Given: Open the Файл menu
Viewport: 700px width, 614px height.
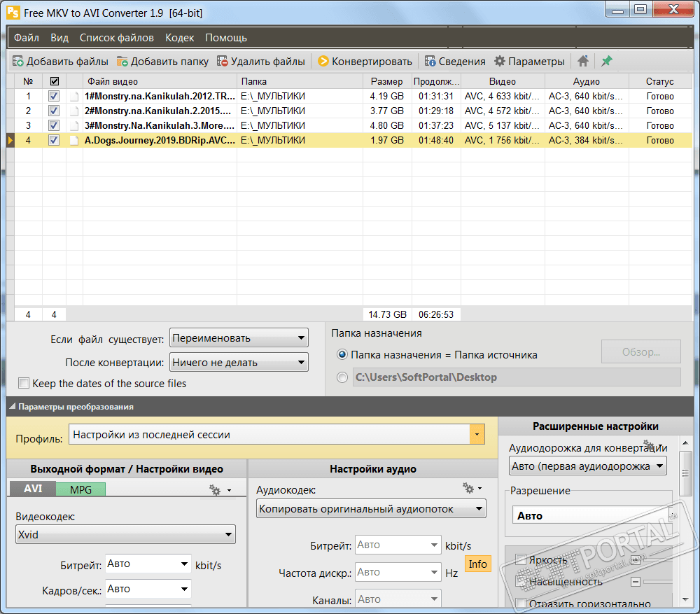Looking at the screenshot, I should pyautogui.click(x=27, y=38).
